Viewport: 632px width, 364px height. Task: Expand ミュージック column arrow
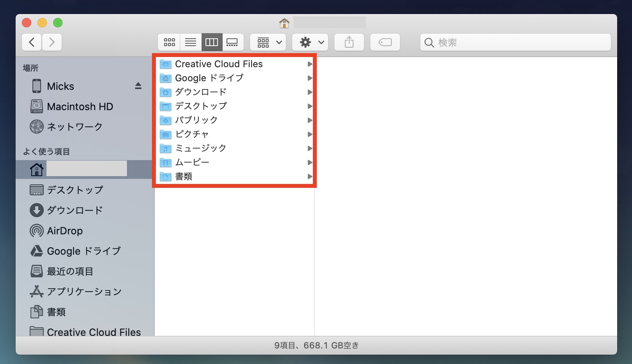tap(310, 148)
